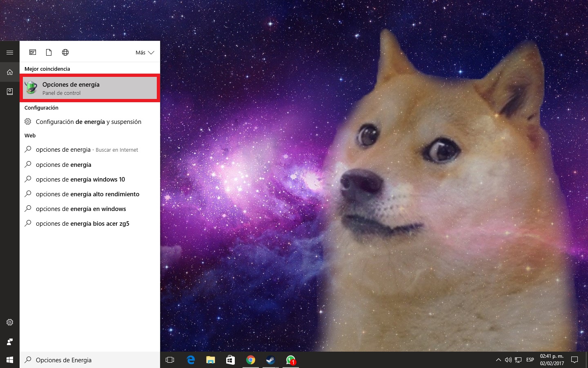
Task: Open Task View on the taskbar
Action: click(x=170, y=360)
